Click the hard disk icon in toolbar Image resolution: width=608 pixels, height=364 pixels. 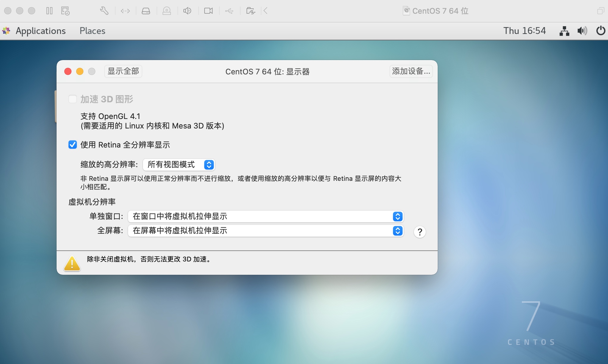146,11
